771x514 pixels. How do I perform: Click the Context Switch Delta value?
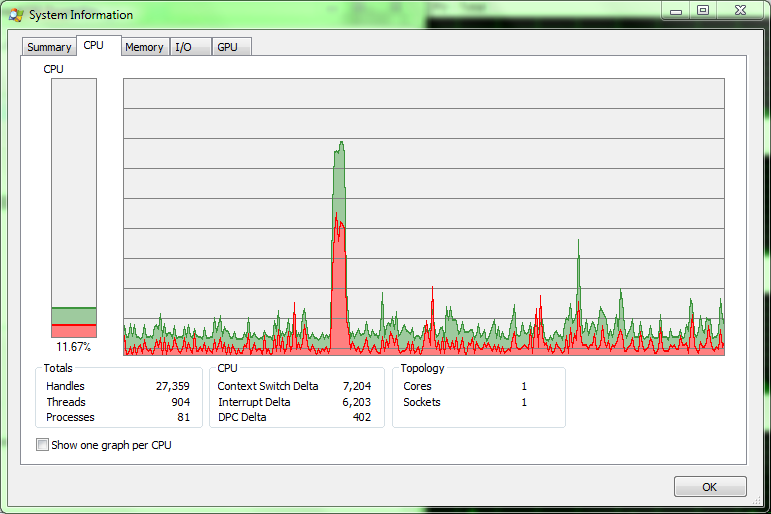coord(356,386)
